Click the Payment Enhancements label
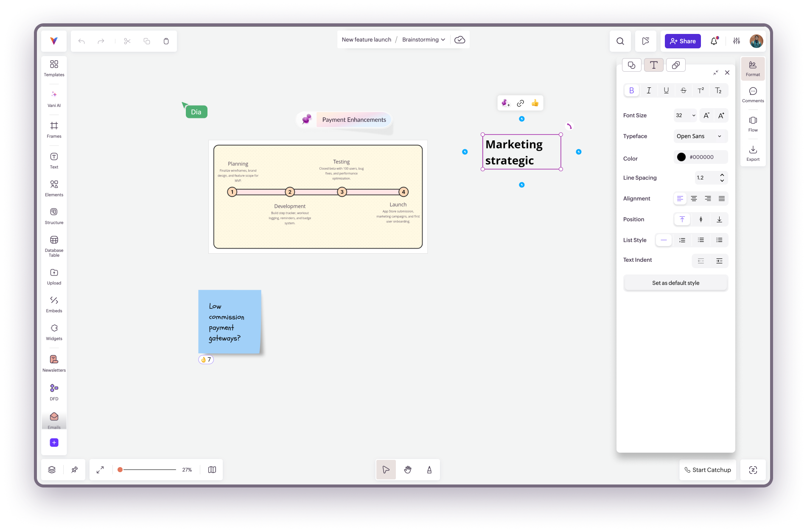807x532 pixels. click(x=354, y=120)
